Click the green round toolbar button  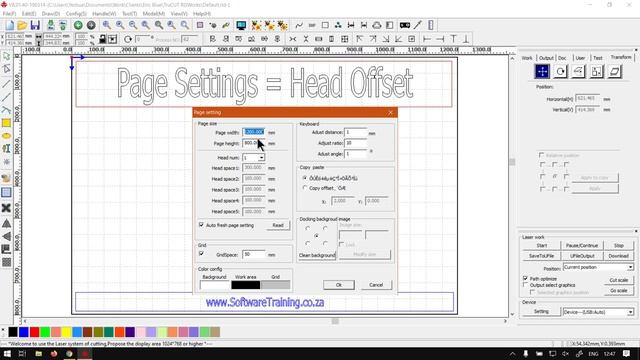(x=78, y=25)
